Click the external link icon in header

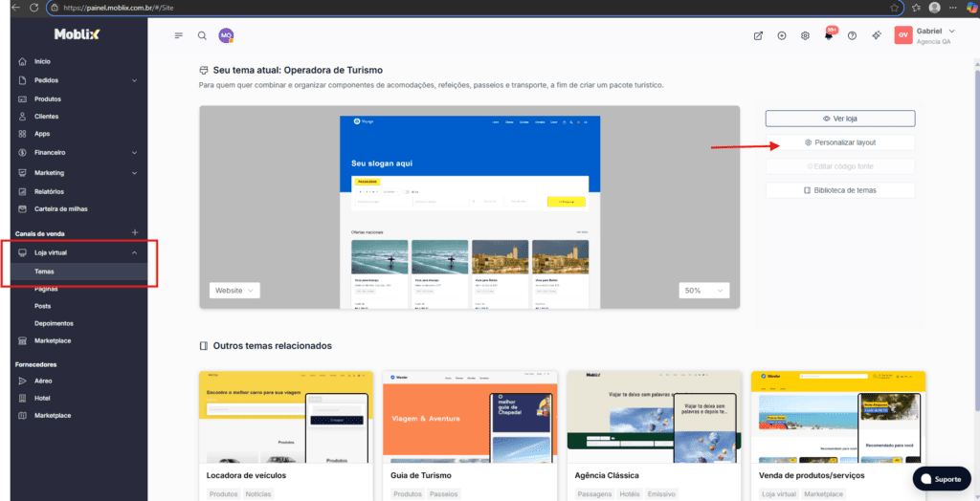pyautogui.click(x=758, y=36)
